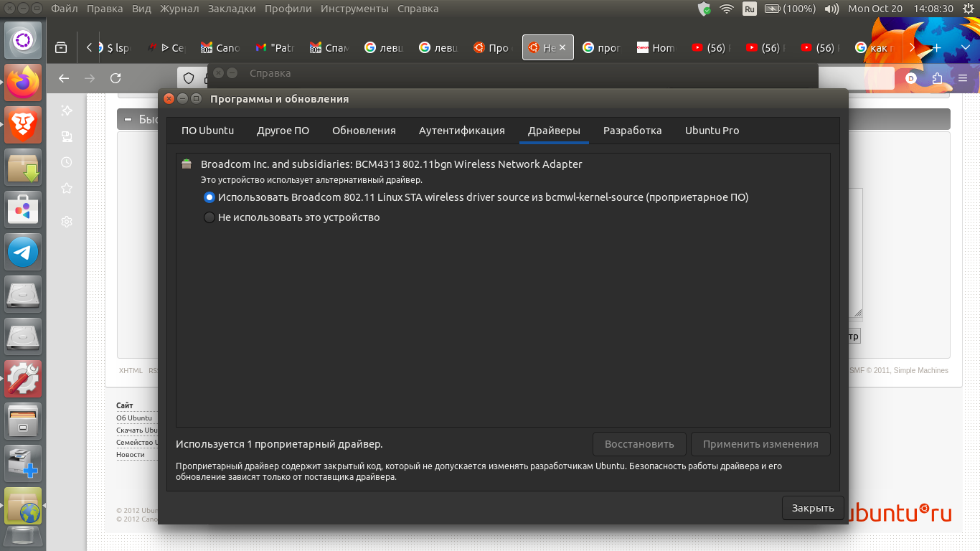Screen dimensions: 980x551
Task: Open the 'Закладки' menu
Action: pos(232,9)
